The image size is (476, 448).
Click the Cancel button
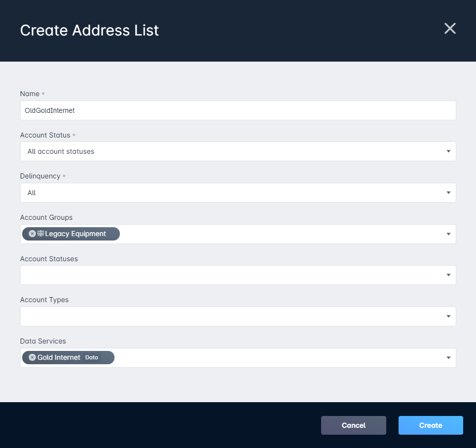tap(353, 425)
